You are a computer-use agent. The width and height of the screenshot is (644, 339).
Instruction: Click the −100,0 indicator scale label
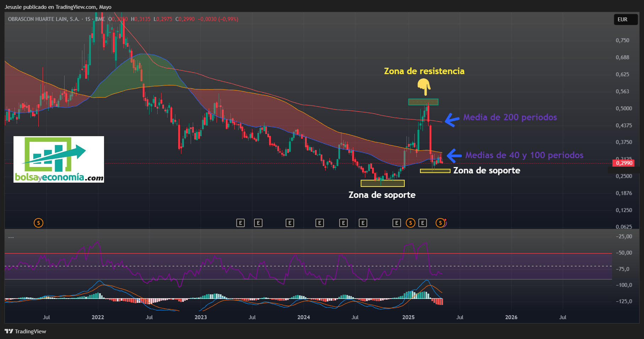coord(624,285)
